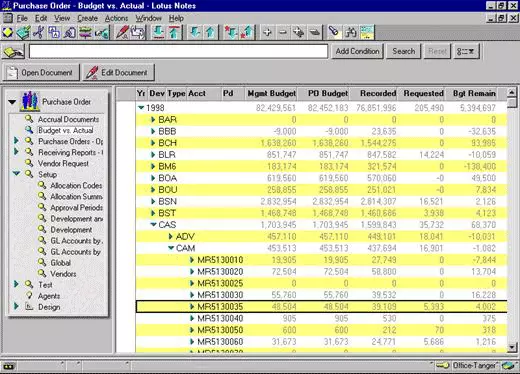The width and height of the screenshot is (520, 374).
Task: Click the red pencil Edit Document toolbar icon
Action: click(x=122, y=33)
